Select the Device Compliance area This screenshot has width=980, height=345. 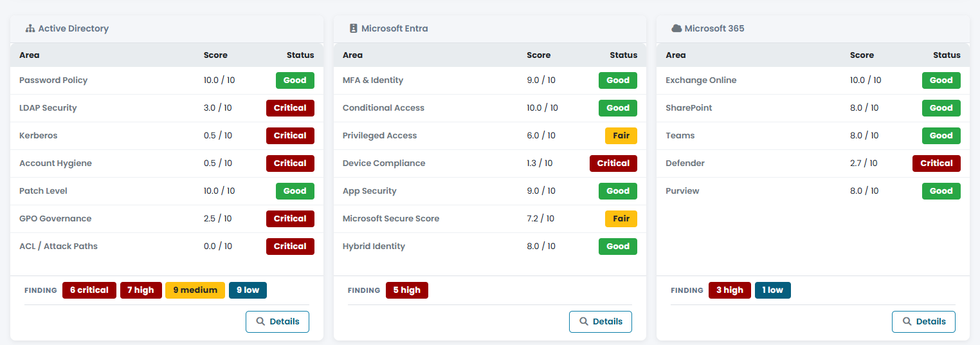pyautogui.click(x=384, y=163)
